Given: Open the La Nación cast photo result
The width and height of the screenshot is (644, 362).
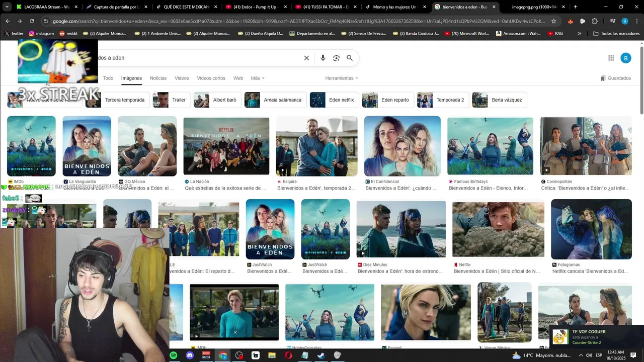Looking at the screenshot, I should pos(226,146).
